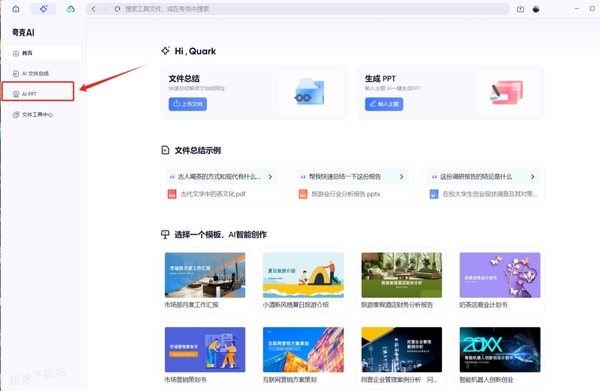This screenshot has height=391, width=600.
Task: Click the AI 文件总结 sidebar icon
Action: [16, 73]
